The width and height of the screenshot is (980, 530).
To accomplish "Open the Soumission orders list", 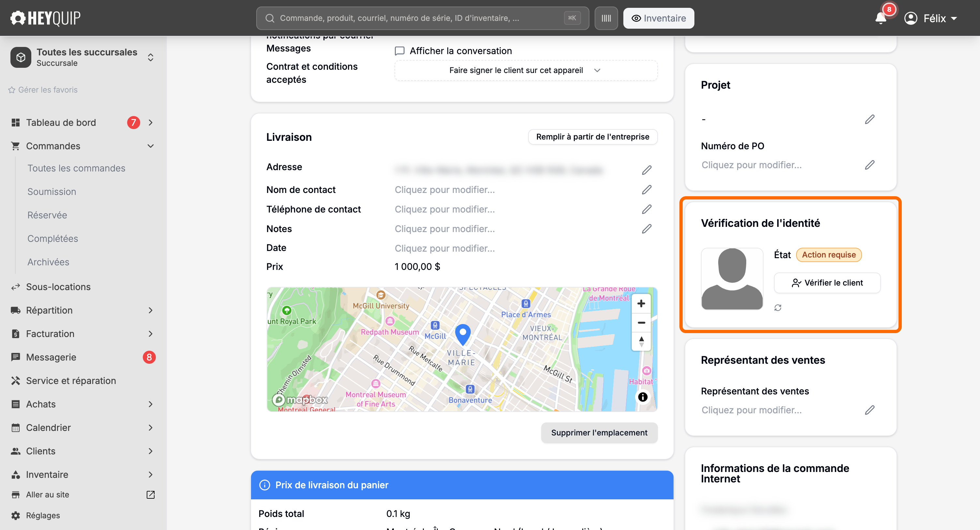I will (52, 191).
